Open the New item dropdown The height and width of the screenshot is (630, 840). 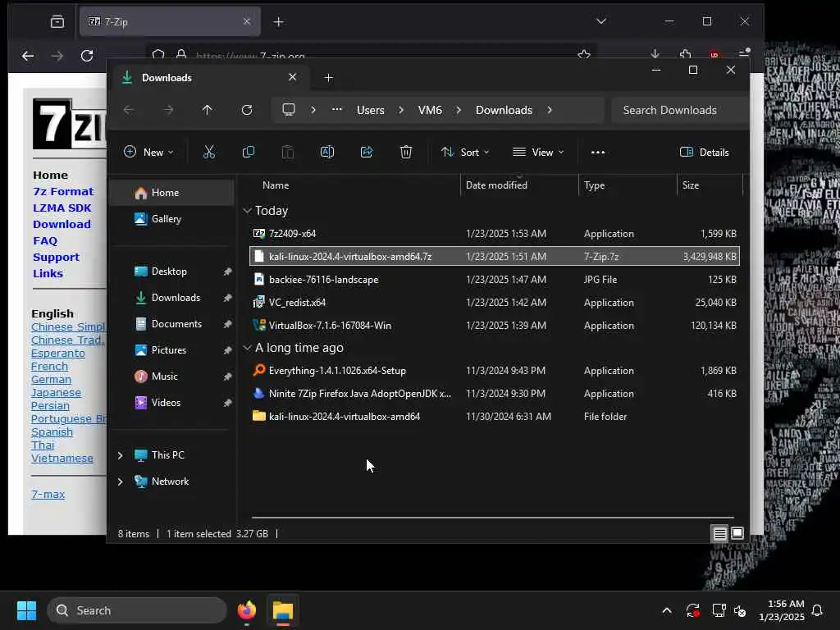[x=148, y=152]
